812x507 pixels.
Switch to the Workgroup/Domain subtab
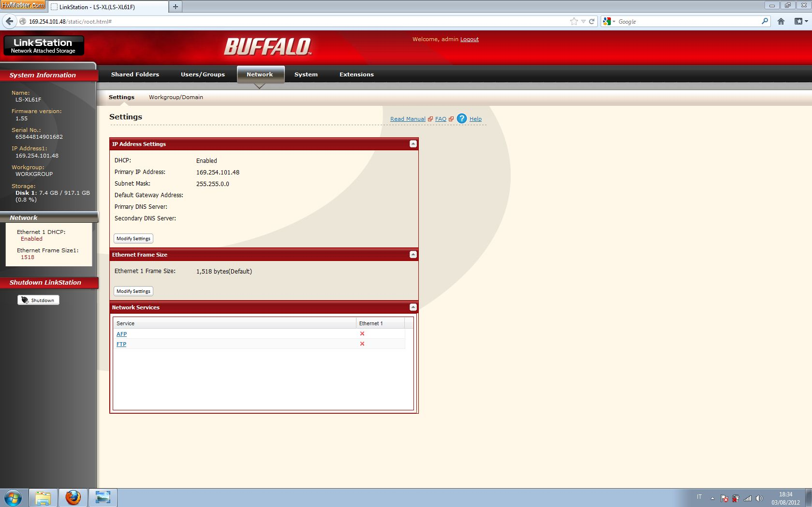pyautogui.click(x=176, y=97)
